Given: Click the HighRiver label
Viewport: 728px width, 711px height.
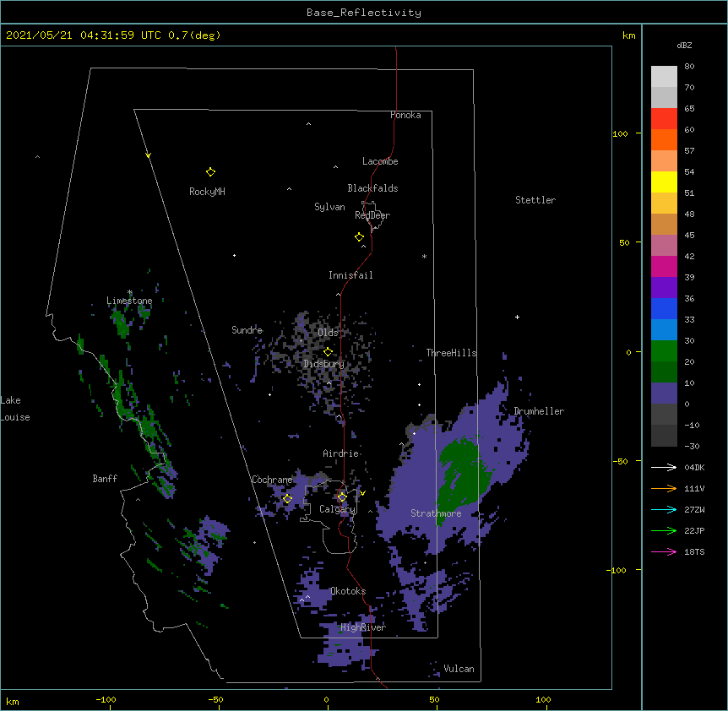Looking at the screenshot, I should tap(363, 627).
